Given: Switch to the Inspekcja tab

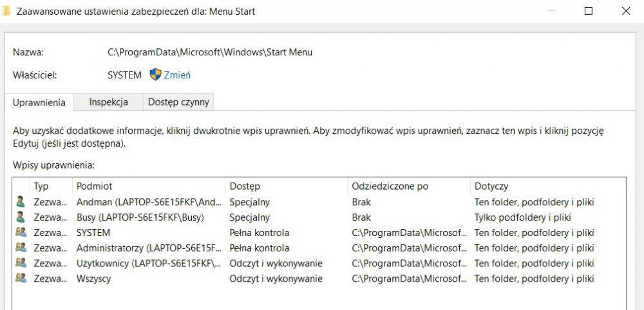Looking at the screenshot, I should coord(108,102).
